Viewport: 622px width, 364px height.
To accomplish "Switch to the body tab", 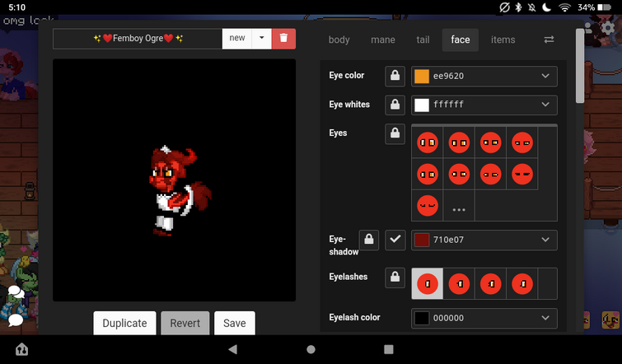I will click(339, 40).
